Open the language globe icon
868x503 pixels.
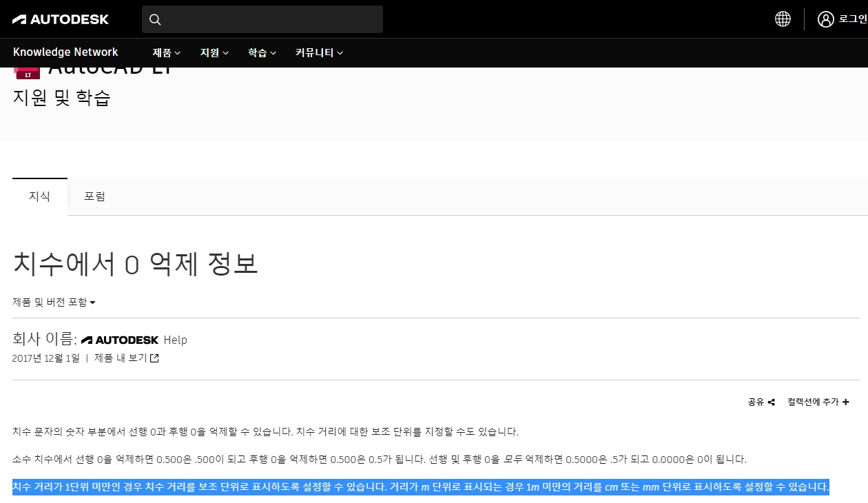[783, 19]
